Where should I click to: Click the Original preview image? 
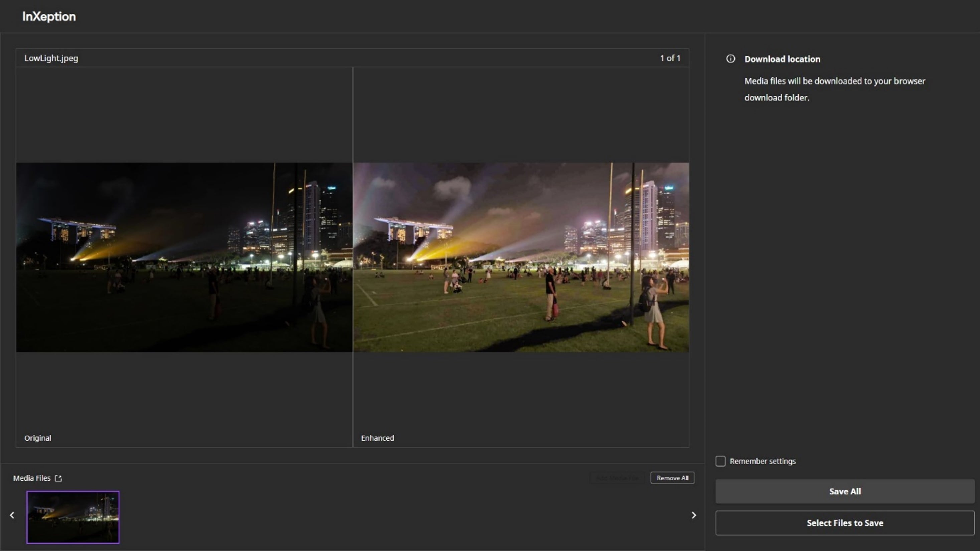click(x=184, y=257)
